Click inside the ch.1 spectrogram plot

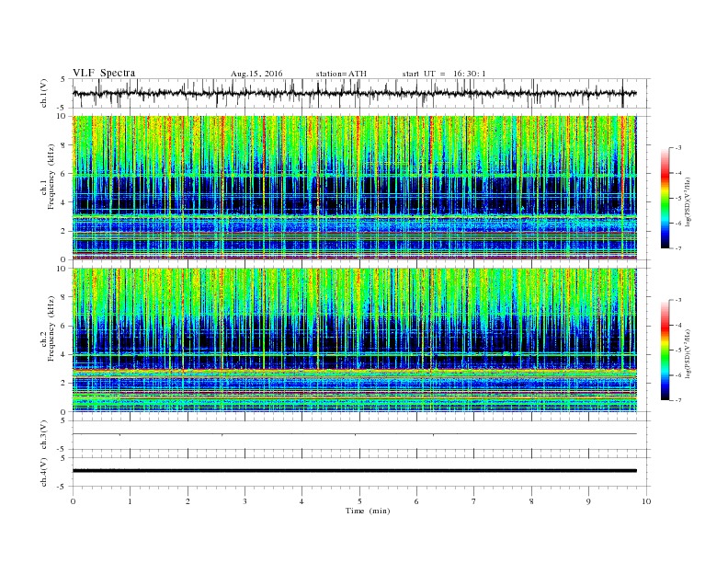click(355, 188)
